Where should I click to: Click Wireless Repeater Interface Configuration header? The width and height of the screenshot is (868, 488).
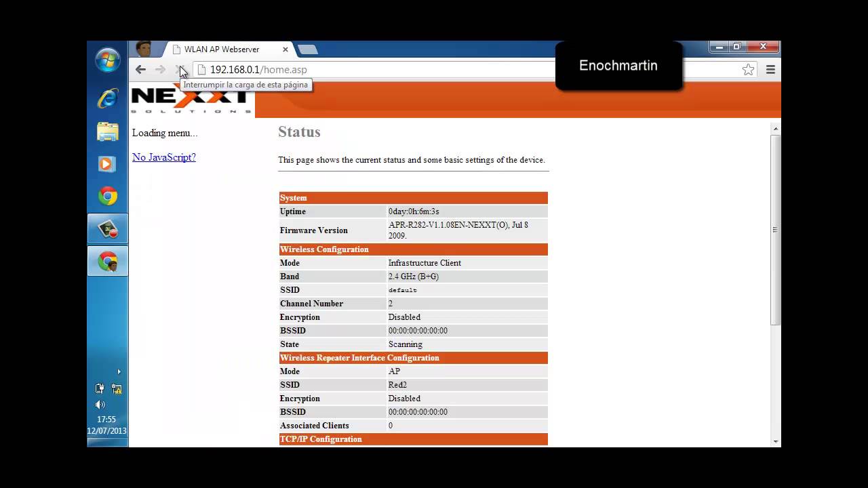pyautogui.click(x=414, y=358)
